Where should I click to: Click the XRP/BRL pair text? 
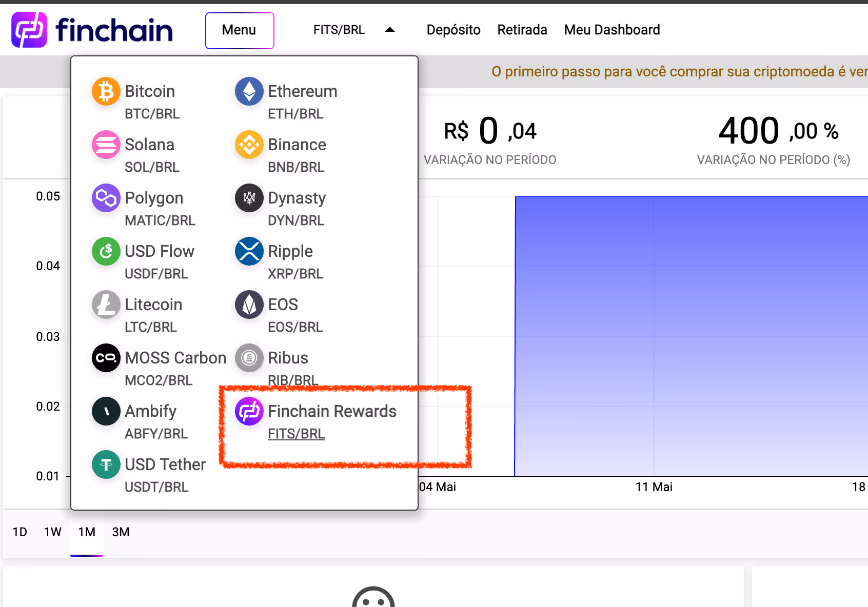(x=295, y=274)
